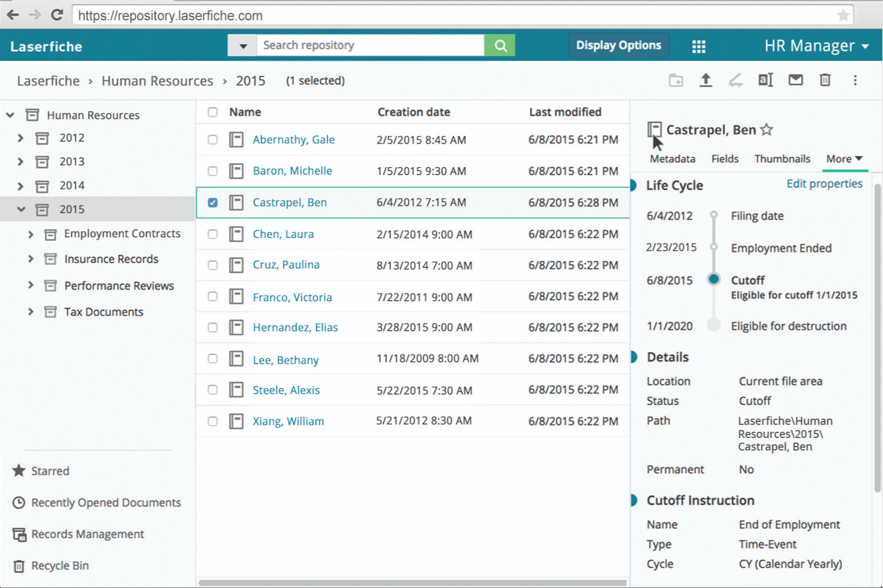Viewport: 883px width, 588px height.
Task: Click the details pane vertical scrollbar
Action: click(x=877, y=338)
